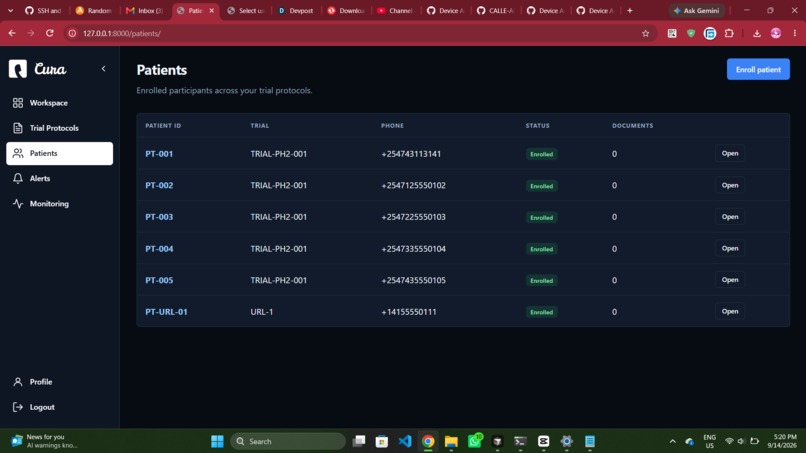Open tab search dropdown arrow
The width and height of the screenshot is (806, 453).
coord(10,10)
